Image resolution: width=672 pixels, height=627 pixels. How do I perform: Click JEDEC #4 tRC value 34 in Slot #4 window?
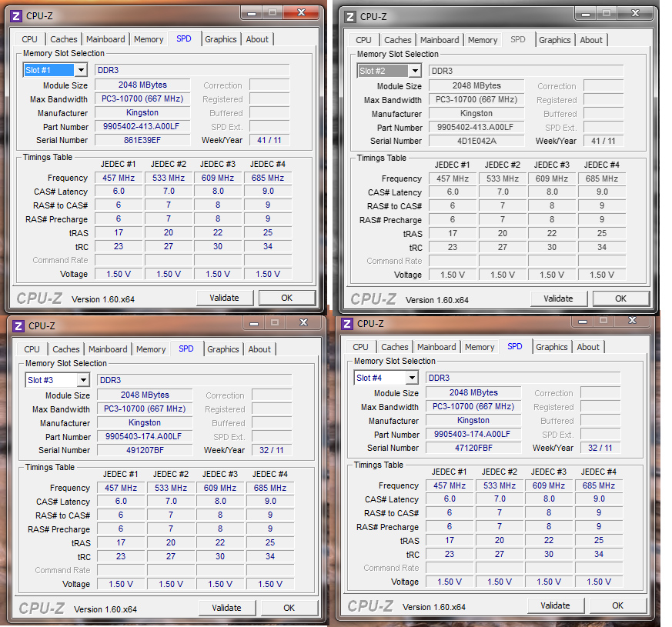pos(599,554)
